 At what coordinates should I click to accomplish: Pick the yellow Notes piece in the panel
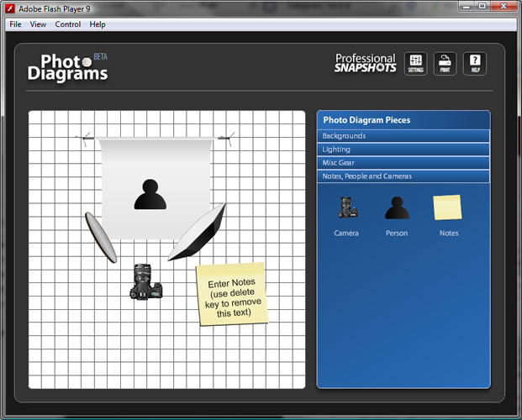point(447,207)
